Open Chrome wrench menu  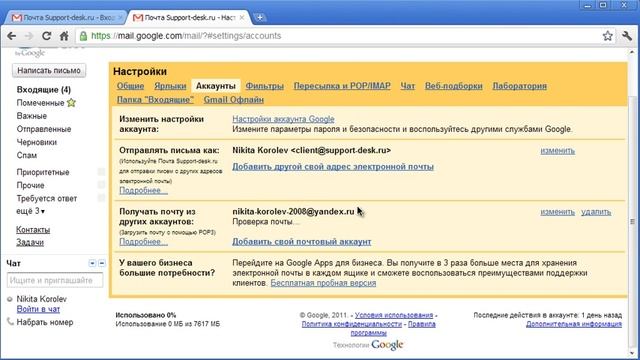point(627,36)
